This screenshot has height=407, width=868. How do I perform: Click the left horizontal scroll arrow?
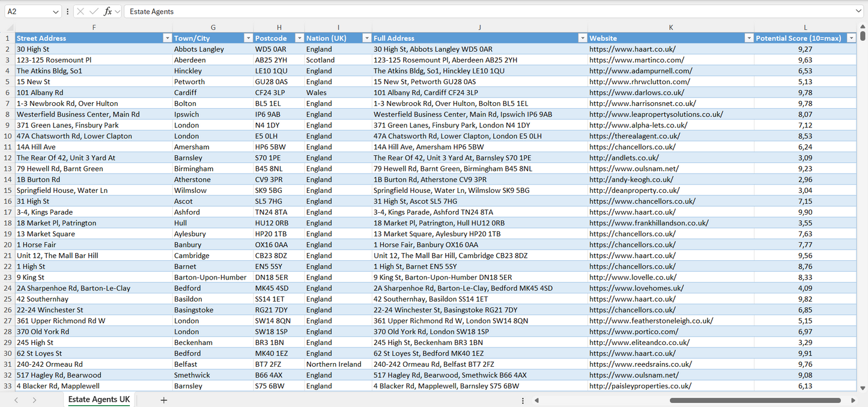pos(536,400)
